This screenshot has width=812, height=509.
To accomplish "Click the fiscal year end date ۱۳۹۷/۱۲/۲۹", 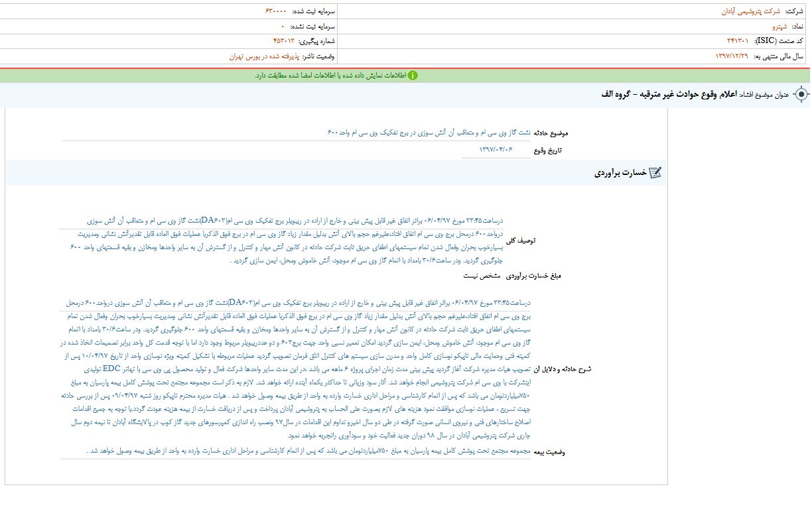I will (x=732, y=56).
